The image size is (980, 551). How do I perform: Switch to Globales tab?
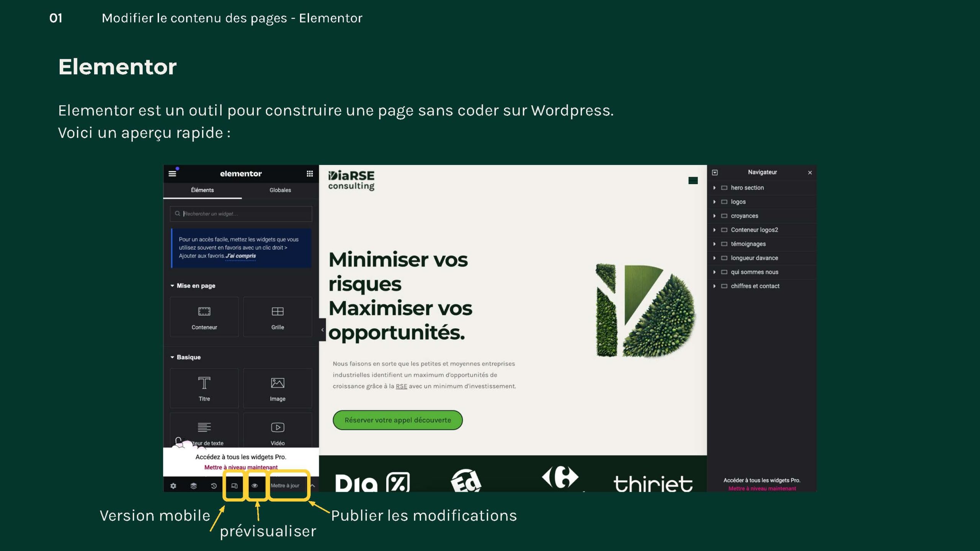pyautogui.click(x=280, y=190)
